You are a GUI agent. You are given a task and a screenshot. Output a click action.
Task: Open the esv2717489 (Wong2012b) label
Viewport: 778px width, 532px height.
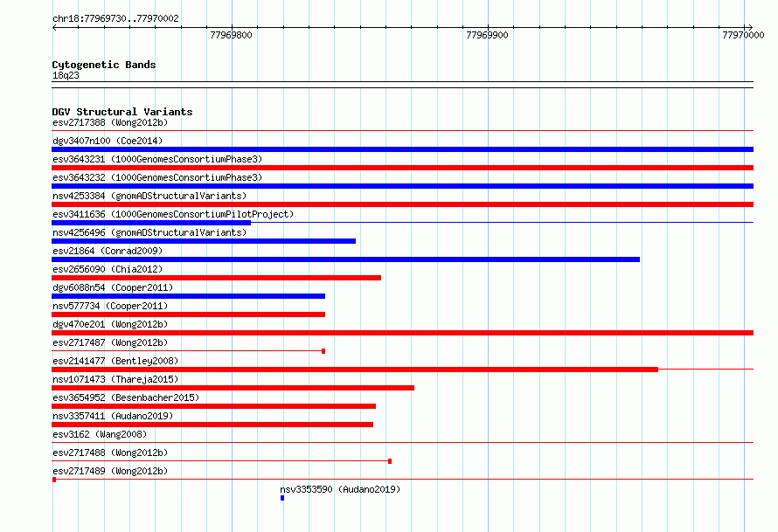(110, 471)
